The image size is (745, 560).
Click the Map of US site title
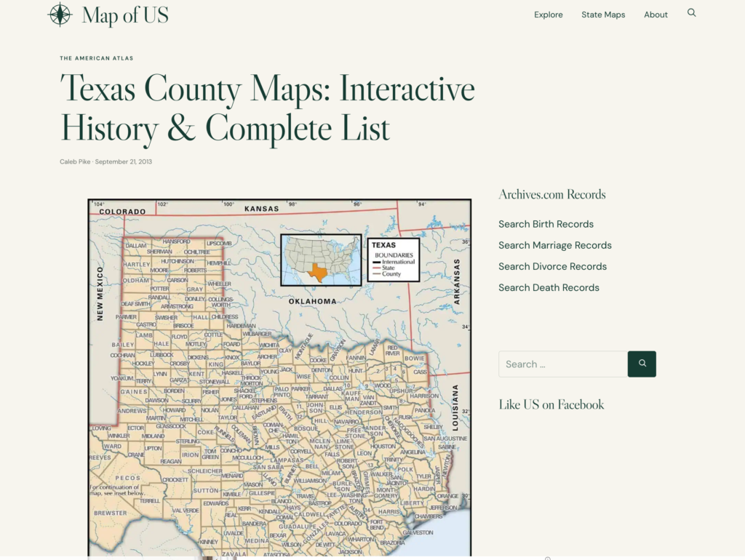(x=125, y=15)
